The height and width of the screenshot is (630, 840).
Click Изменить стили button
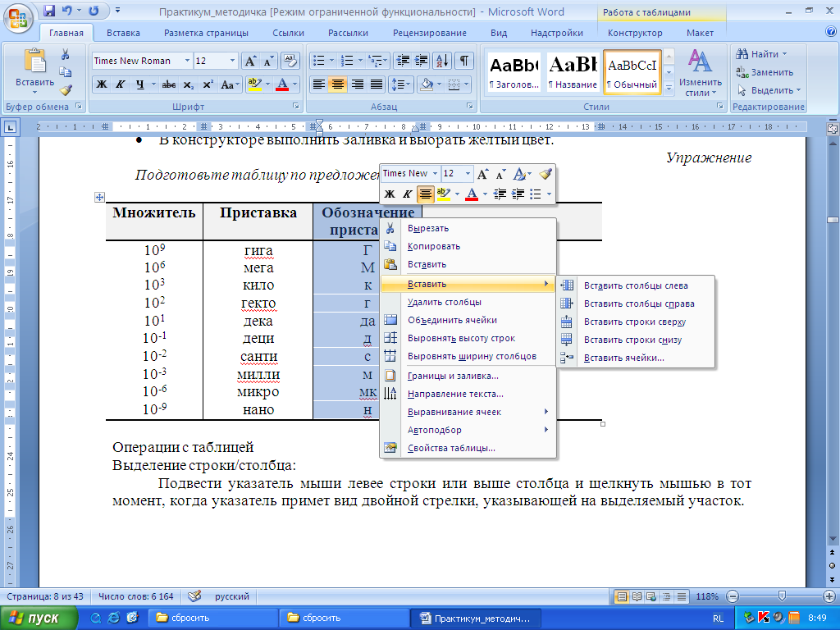click(700, 73)
